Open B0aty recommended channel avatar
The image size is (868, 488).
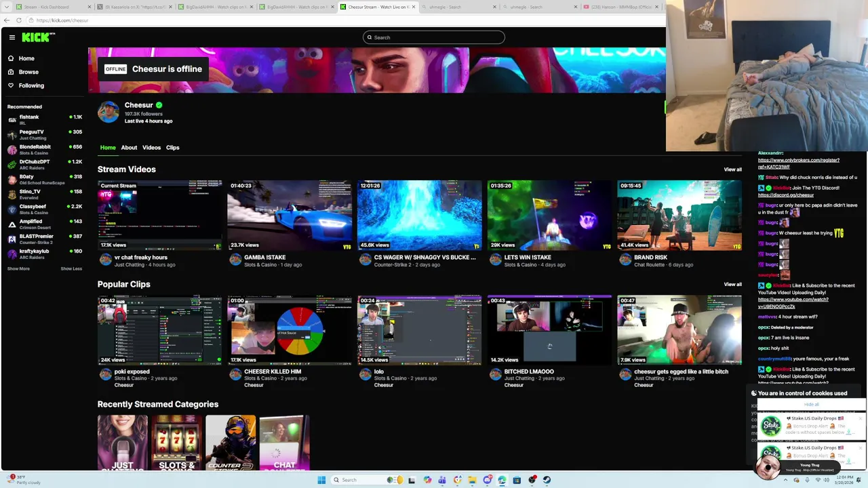[12, 179]
